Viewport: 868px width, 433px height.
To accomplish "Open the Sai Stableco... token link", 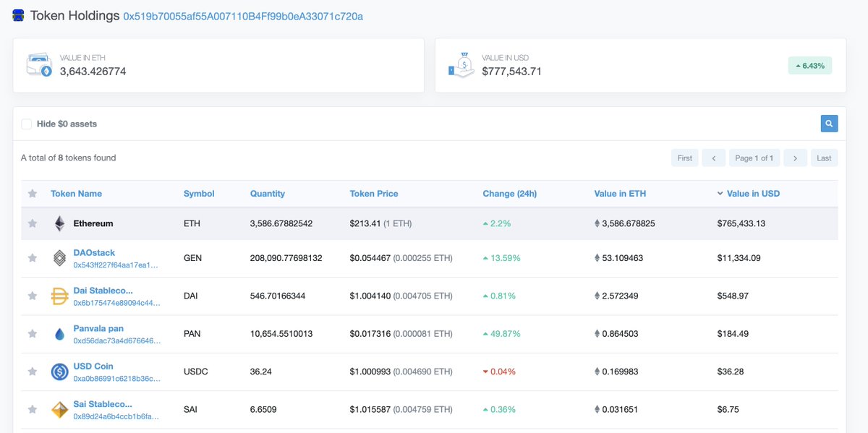I will pos(103,404).
